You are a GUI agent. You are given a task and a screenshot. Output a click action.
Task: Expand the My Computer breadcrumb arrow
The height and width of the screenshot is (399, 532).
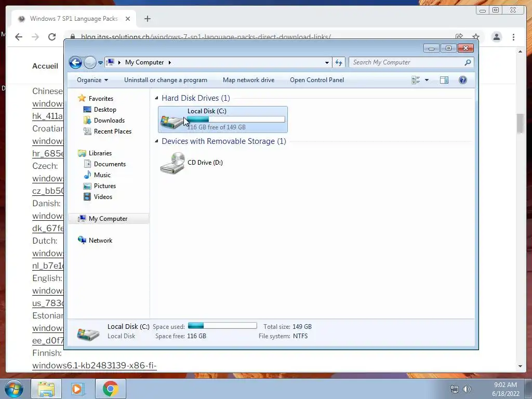click(170, 62)
